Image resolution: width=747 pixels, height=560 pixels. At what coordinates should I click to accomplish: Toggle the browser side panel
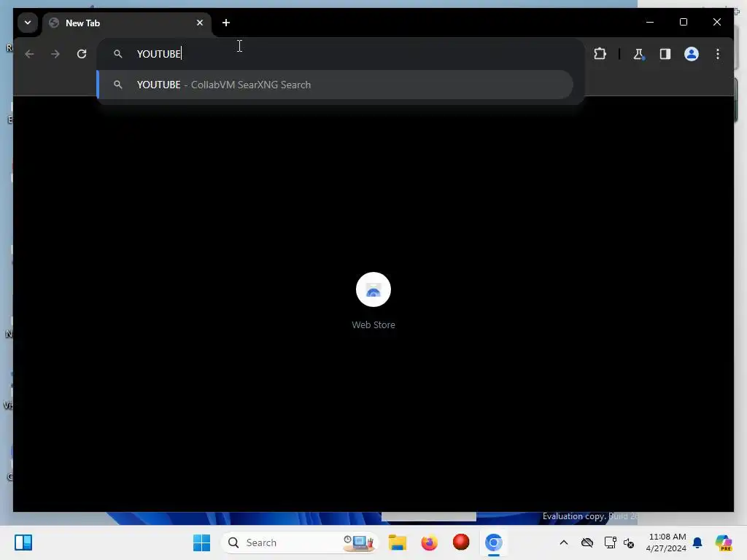(665, 54)
